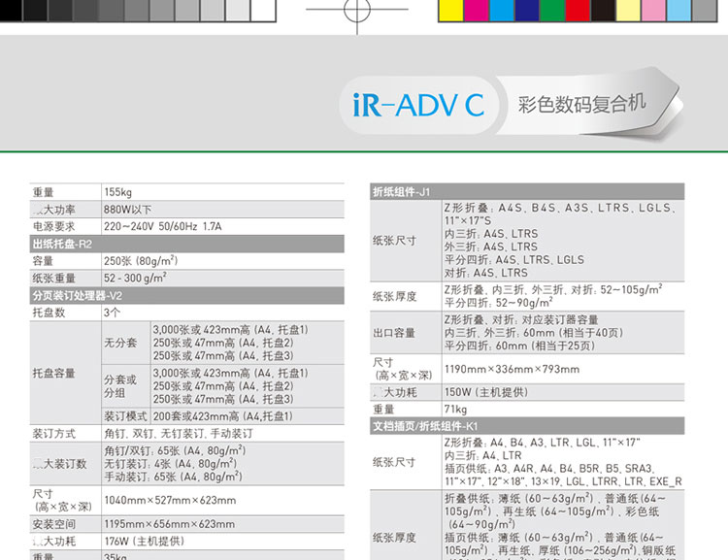Image resolution: width=728 pixels, height=560 pixels.
Task: Click the 彩色数码复合机 ribbon title
Action: pyautogui.click(x=581, y=103)
